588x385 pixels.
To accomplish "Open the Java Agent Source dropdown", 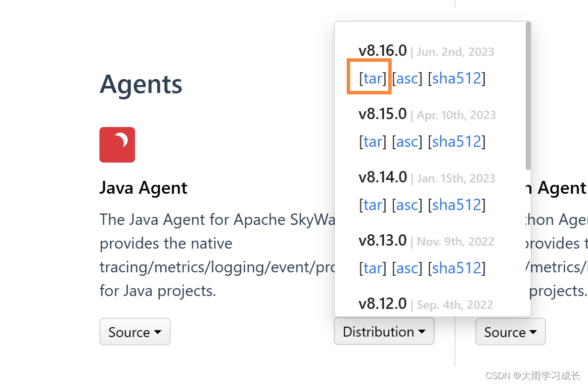I will tap(135, 332).
